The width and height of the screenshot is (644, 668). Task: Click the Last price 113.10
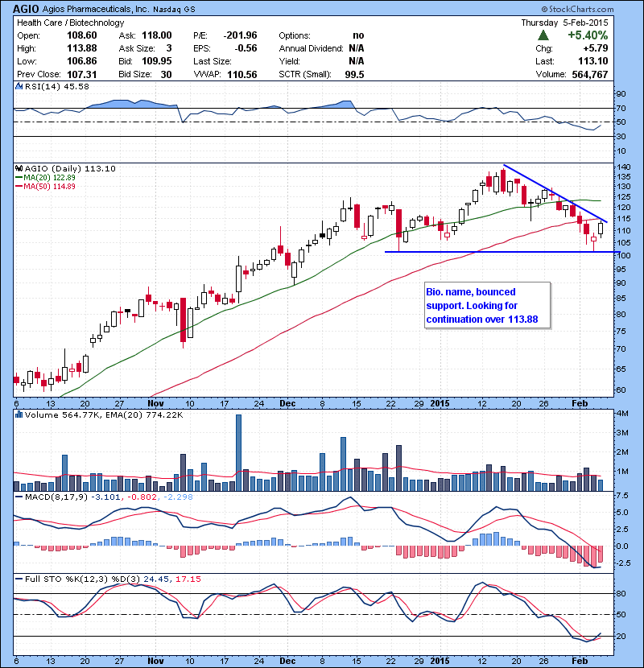click(x=592, y=61)
